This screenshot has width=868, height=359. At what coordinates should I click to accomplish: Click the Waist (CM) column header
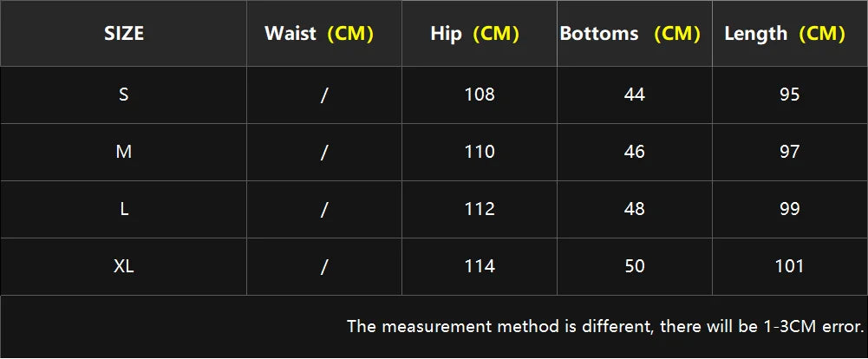[x=318, y=34]
